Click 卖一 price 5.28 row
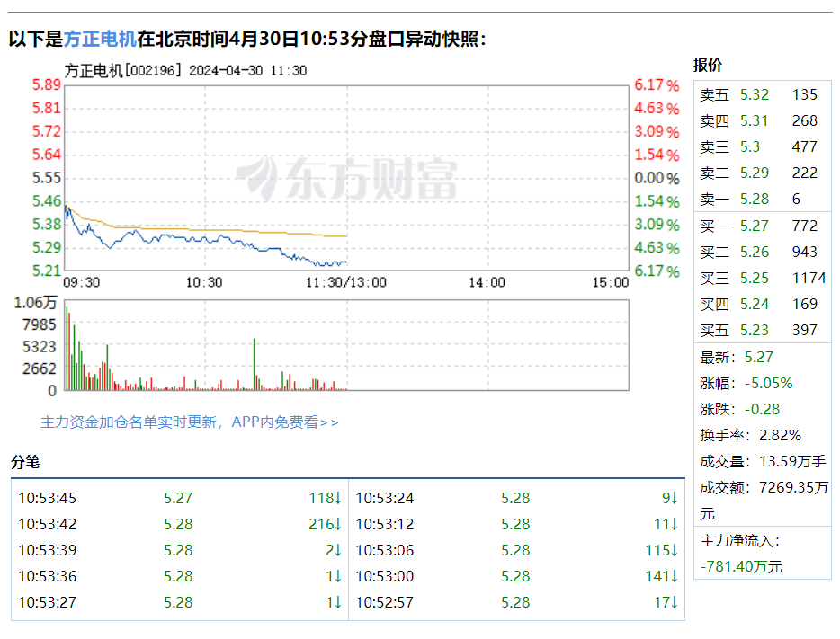 pyautogui.click(x=763, y=200)
